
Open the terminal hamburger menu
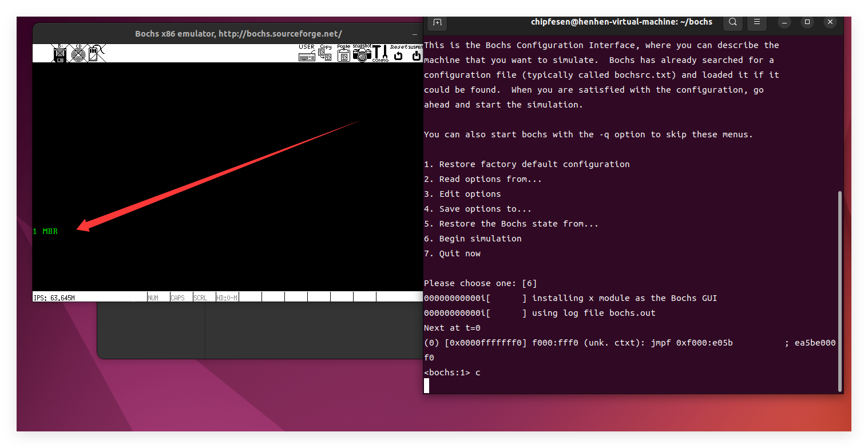(756, 22)
